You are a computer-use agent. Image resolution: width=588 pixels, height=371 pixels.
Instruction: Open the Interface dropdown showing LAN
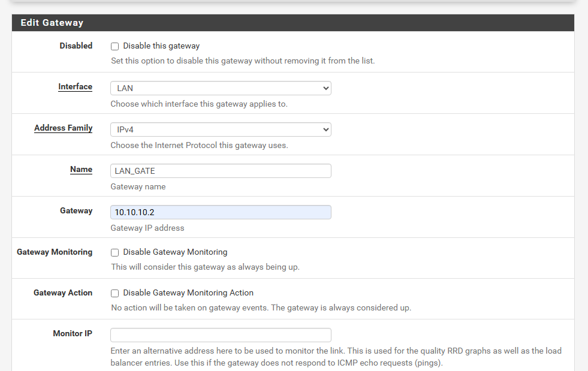(x=220, y=88)
